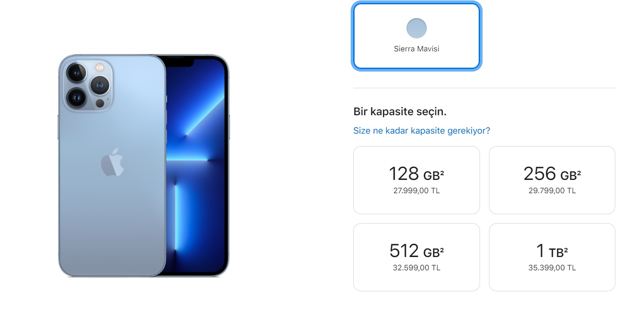Viewport: 644px width, 326px height.
Task: Select the Sierra Mavisi color swatch circle
Action: (417, 28)
